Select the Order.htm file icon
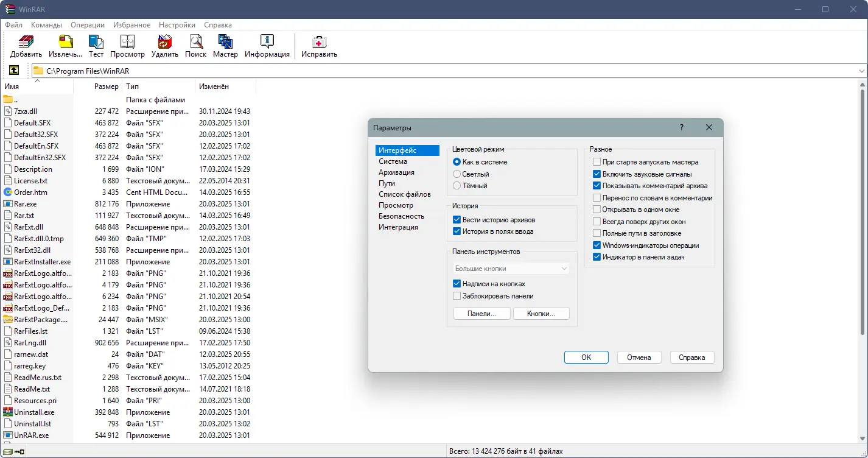The width and height of the screenshot is (868, 458). (8, 192)
